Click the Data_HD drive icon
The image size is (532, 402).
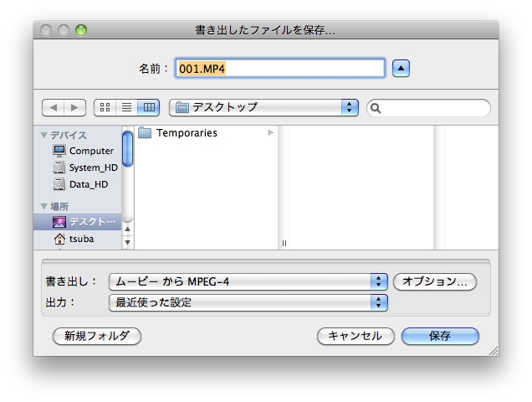[59, 184]
